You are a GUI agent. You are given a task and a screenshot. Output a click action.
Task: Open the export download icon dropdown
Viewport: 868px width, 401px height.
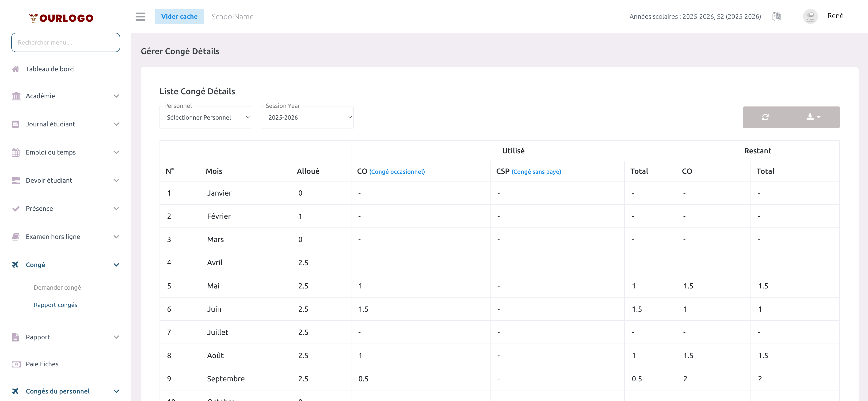pos(813,117)
